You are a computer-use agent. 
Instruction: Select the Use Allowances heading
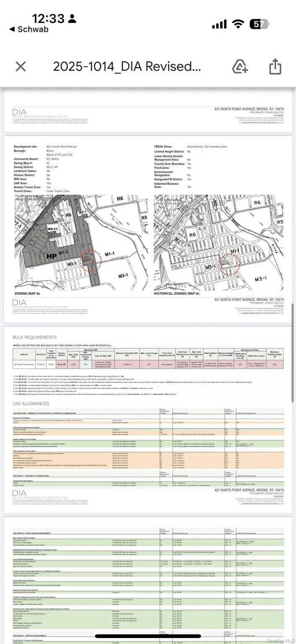(x=31, y=404)
